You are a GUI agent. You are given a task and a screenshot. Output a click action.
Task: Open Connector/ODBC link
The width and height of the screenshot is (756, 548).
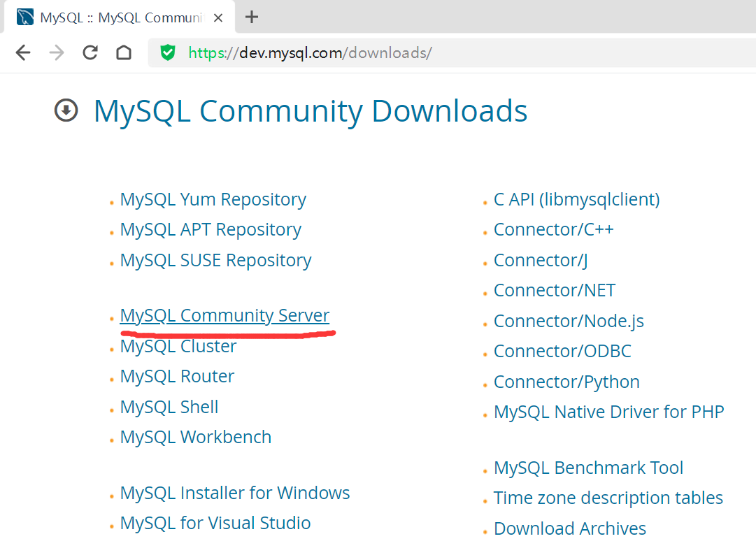562,351
